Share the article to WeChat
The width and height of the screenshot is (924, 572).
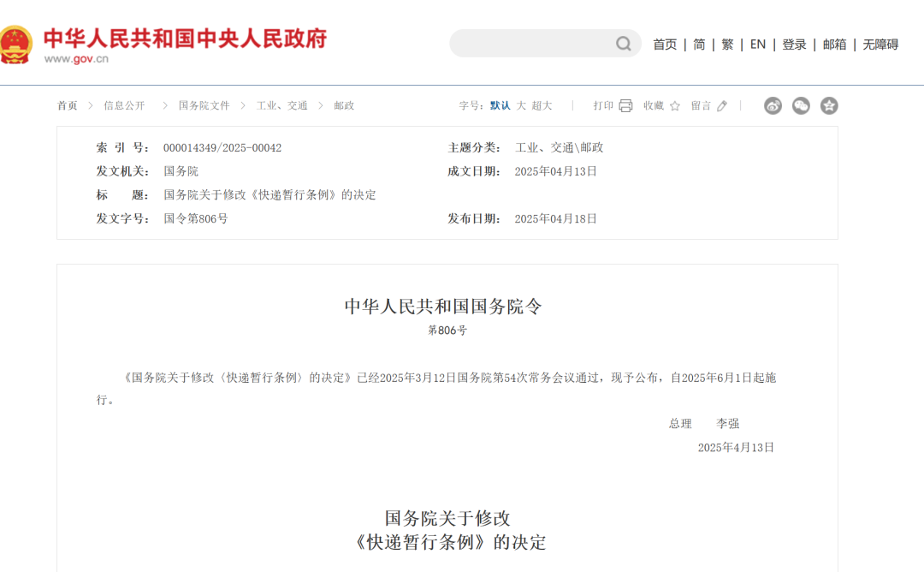(x=800, y=105)
